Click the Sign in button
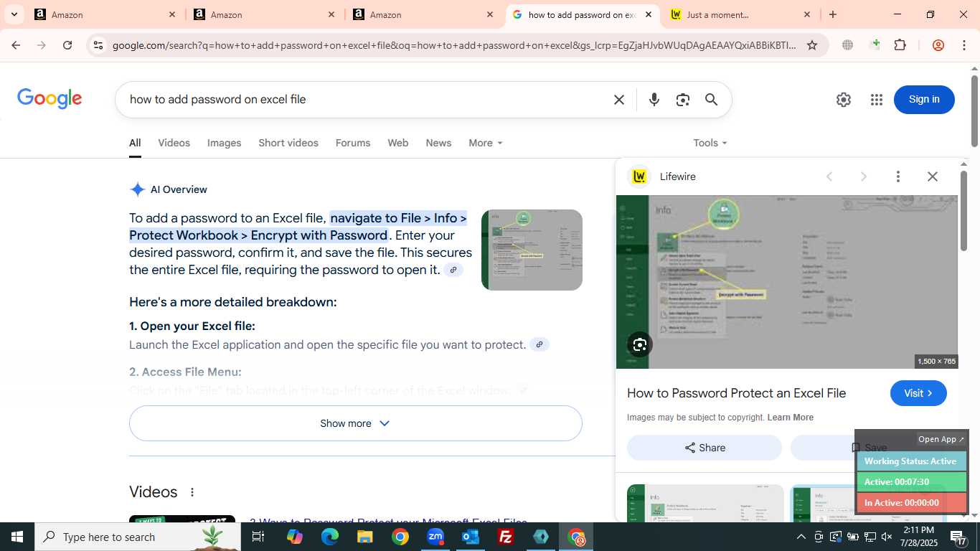This screenshot has height=551, width=980. [924, 99]
